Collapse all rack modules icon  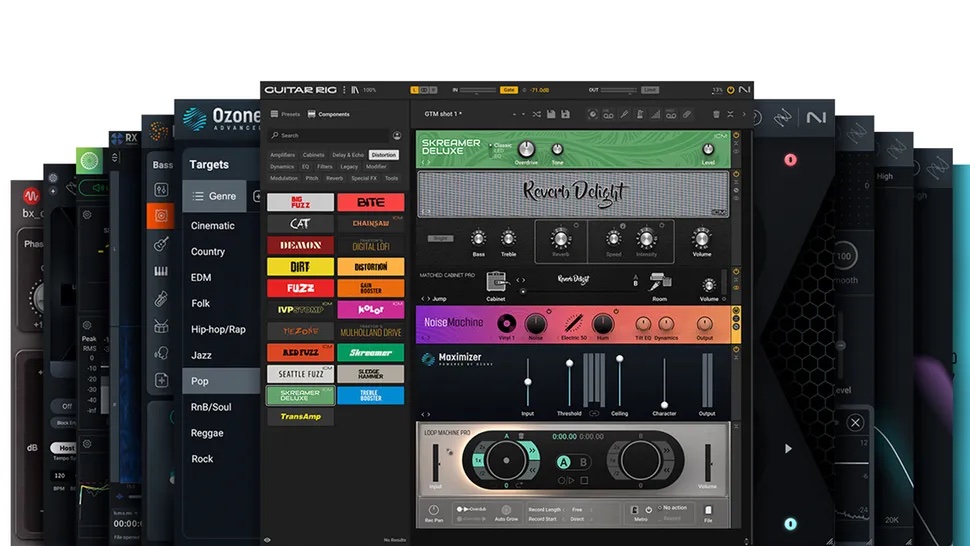point(730,114)
